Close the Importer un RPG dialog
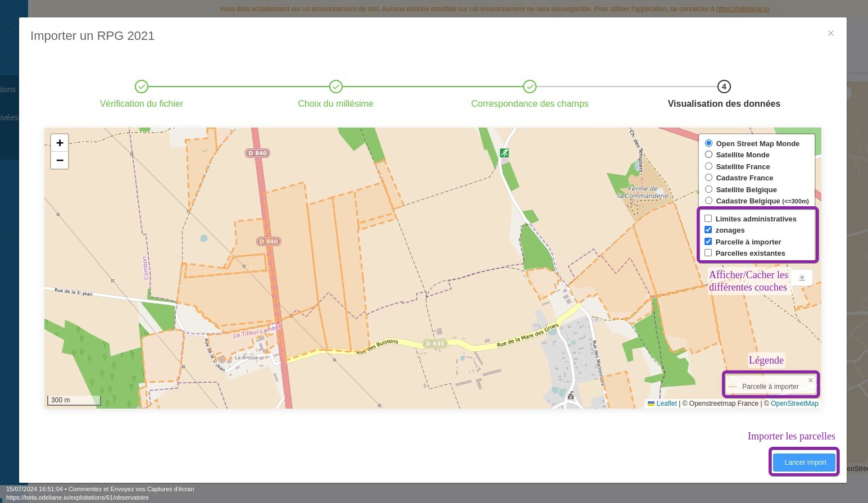Viewport: 868px width, 503px height. 830,34
